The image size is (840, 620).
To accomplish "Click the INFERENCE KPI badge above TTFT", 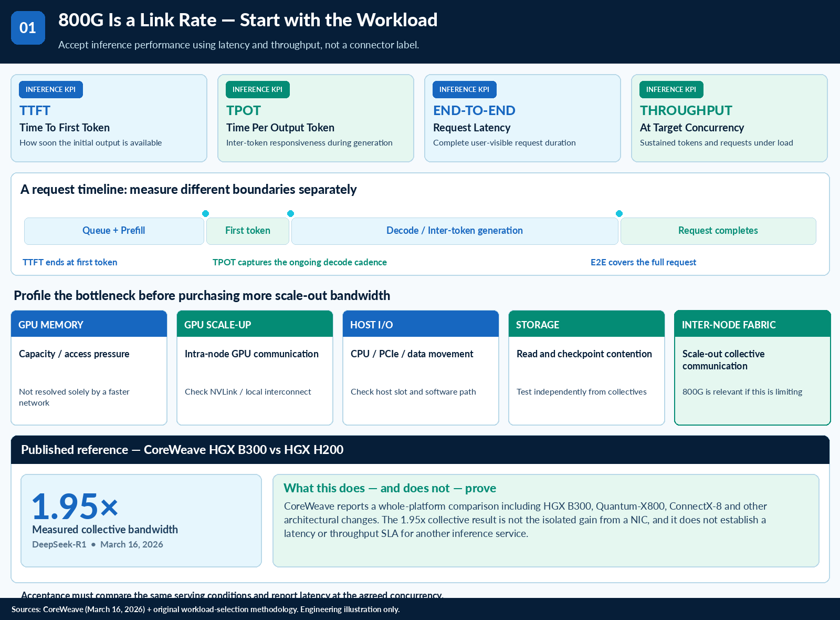I will tap(51, 89).
